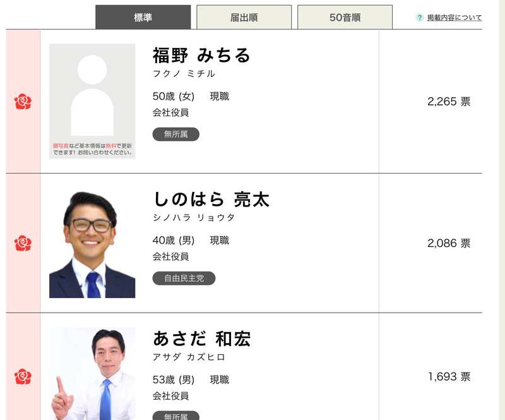The width and height of the screenshot is (505, 420).
Task: Click the 2,265 票 vote count
Action: point(449,102)
